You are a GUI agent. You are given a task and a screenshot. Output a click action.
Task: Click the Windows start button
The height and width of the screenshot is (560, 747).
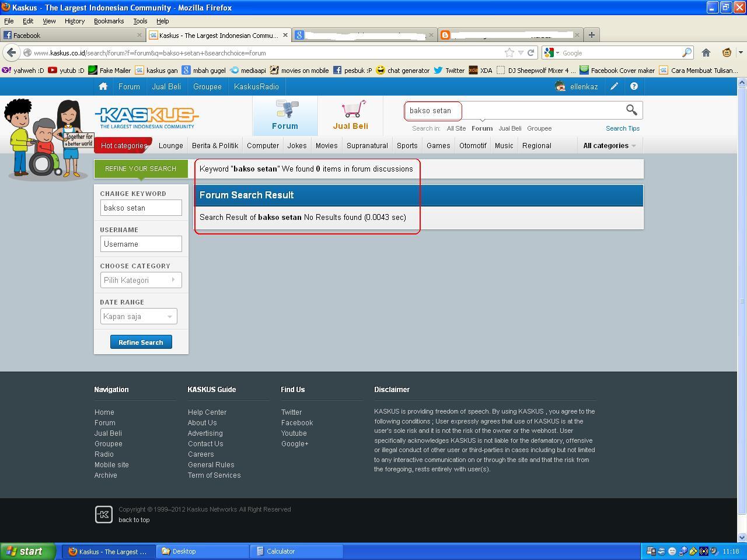pyautogui.click(x=28, y=551)
